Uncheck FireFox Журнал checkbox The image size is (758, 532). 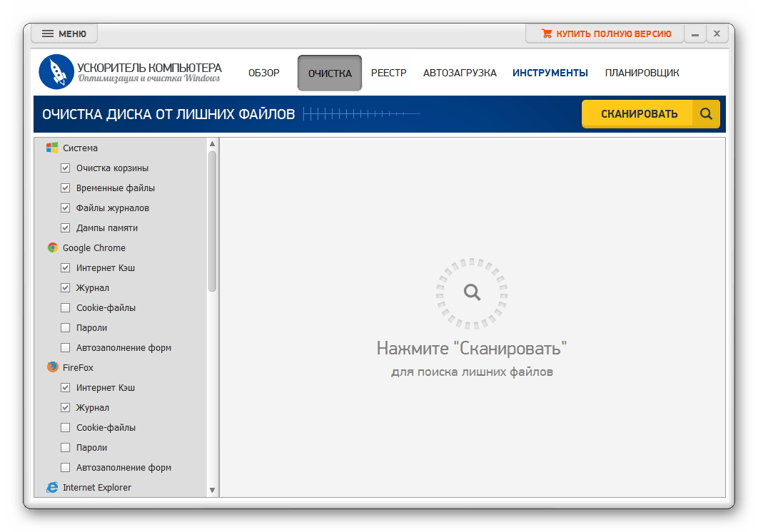coord(65,407)
